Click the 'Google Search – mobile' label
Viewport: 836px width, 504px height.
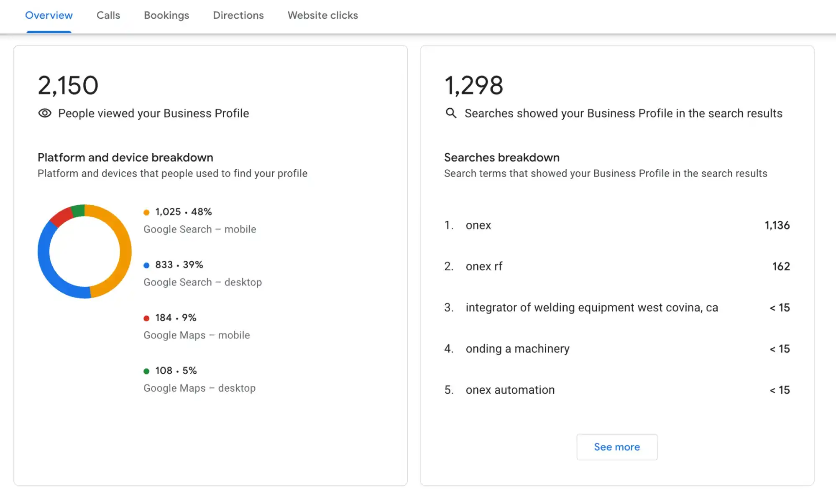(200, 229)
